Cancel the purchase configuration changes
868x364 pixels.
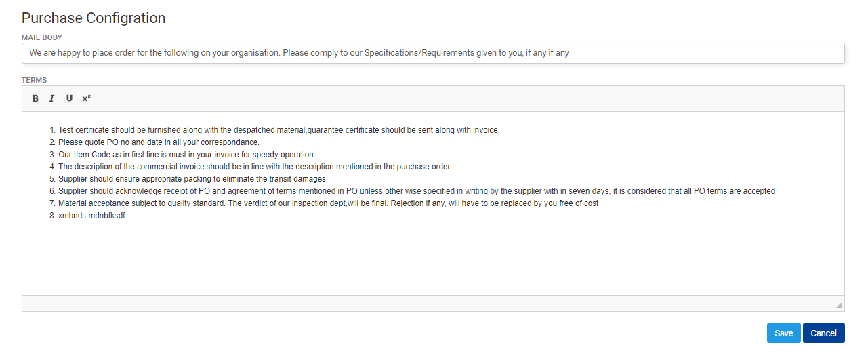tap(824, 333)
